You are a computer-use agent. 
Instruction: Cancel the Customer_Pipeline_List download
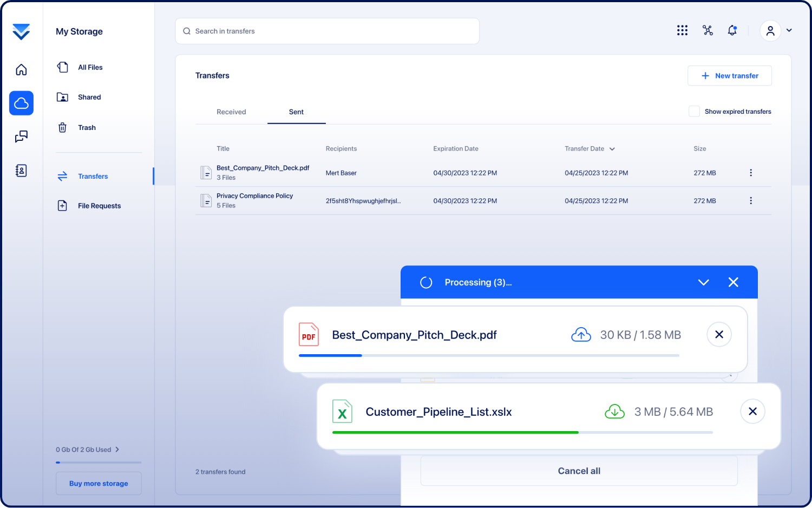click(x=752, y=412)
